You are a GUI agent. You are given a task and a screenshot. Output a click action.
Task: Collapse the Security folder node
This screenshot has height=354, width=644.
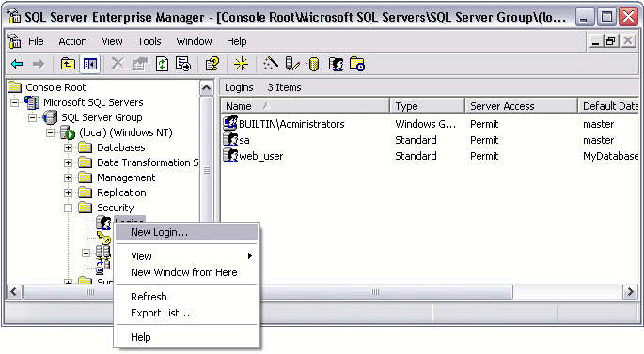tap(69, 208)
